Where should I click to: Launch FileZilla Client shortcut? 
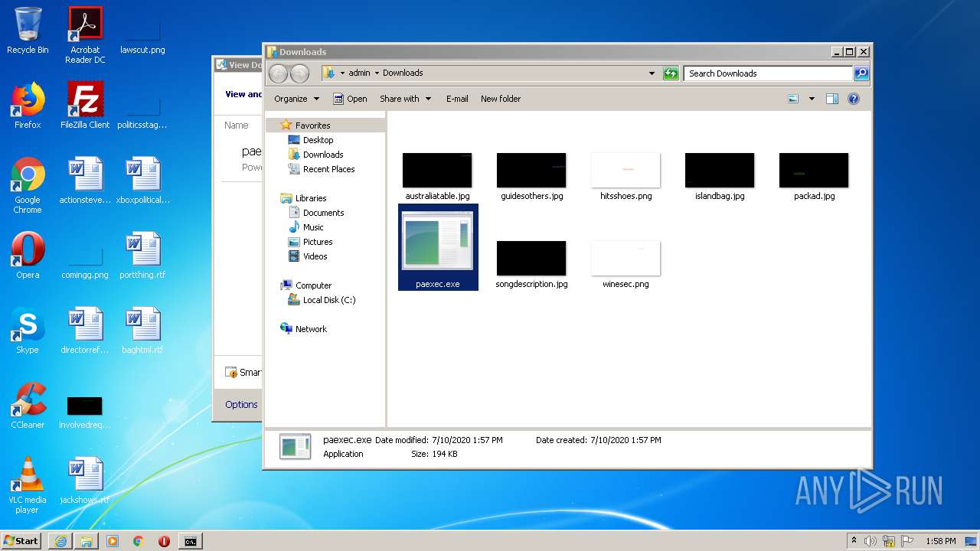(85, 106)
